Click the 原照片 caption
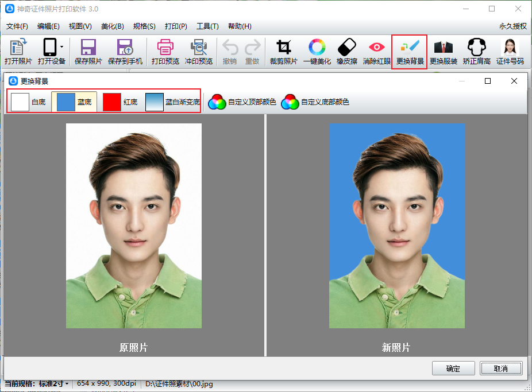 (133, 347)
